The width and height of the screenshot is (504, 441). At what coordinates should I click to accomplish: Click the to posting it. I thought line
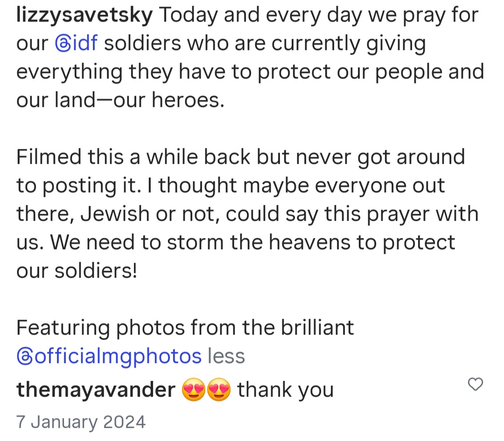click(x=231, y=185)
